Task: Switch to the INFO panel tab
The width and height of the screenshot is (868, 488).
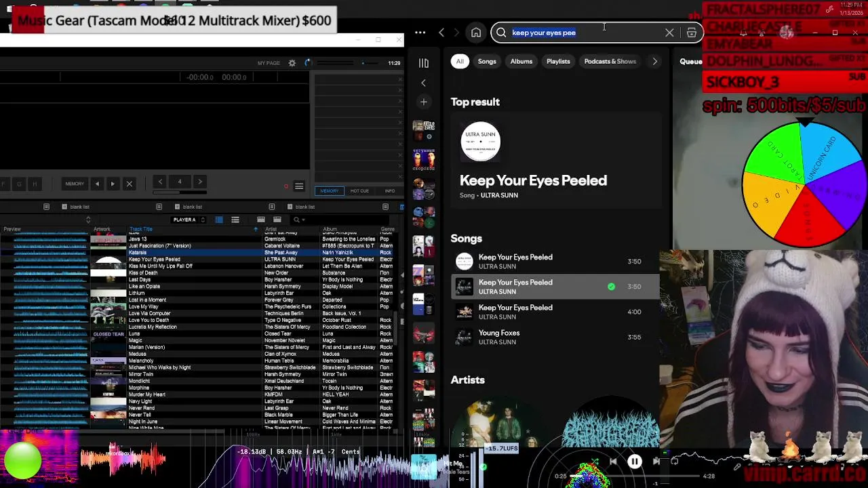Action: pos(390,191)
